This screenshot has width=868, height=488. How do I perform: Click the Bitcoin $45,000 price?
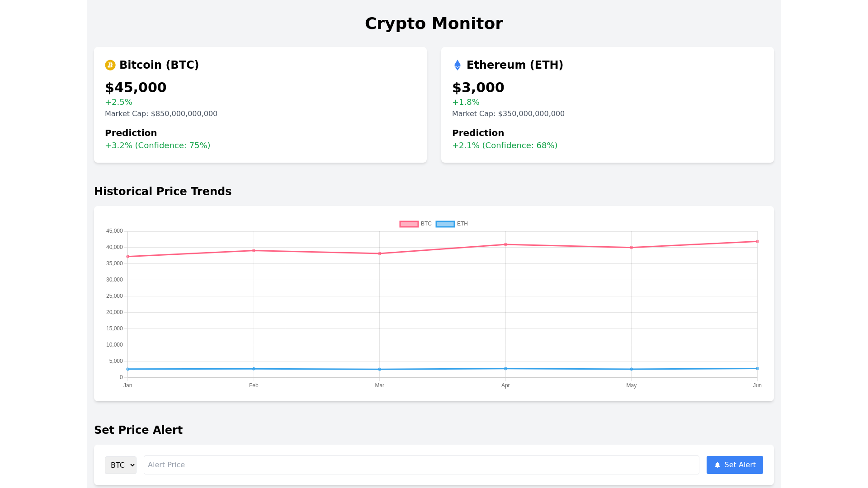pos(136,88)
